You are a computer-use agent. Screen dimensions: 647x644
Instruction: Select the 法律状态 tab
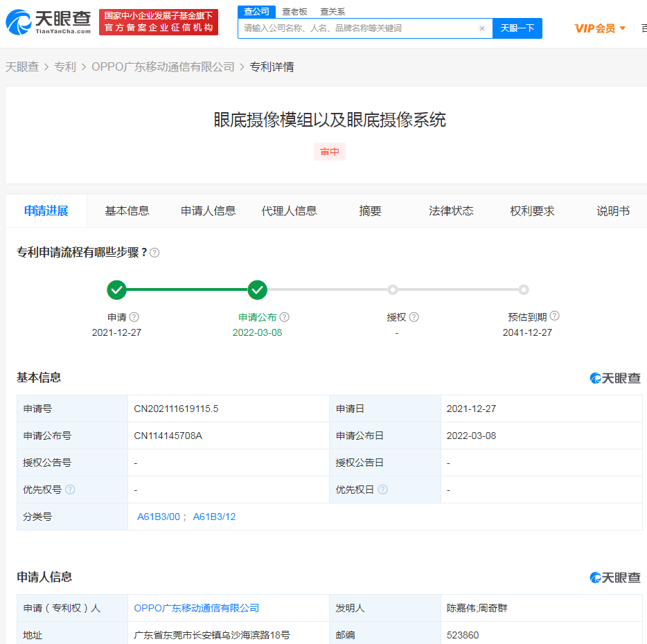[x=451, y=211]
